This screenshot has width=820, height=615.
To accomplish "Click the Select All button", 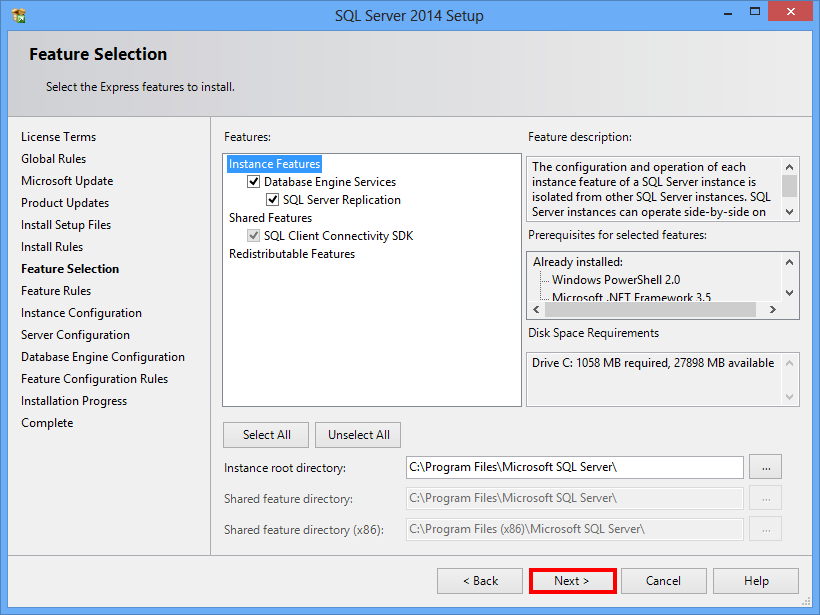I will point(266,435).
